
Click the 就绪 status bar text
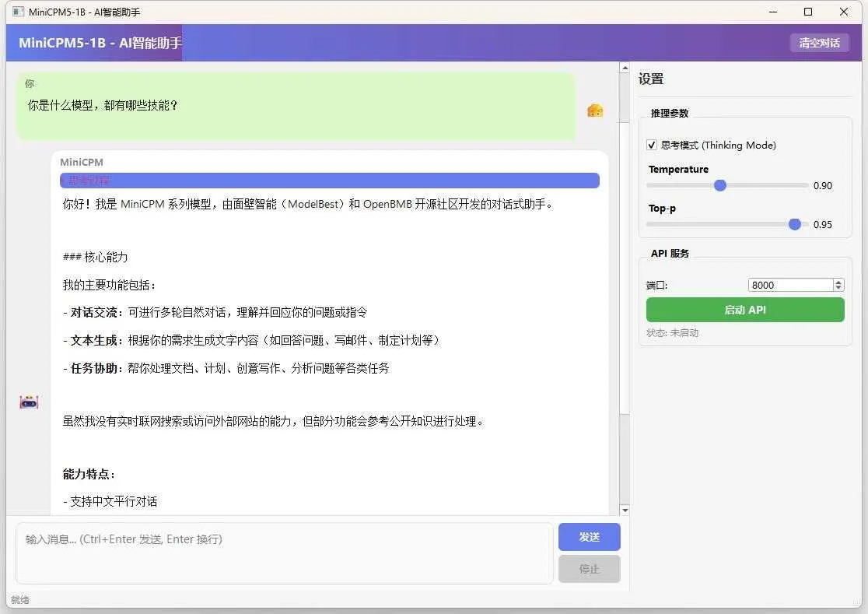pyautogui.click(x=20, y=600)
